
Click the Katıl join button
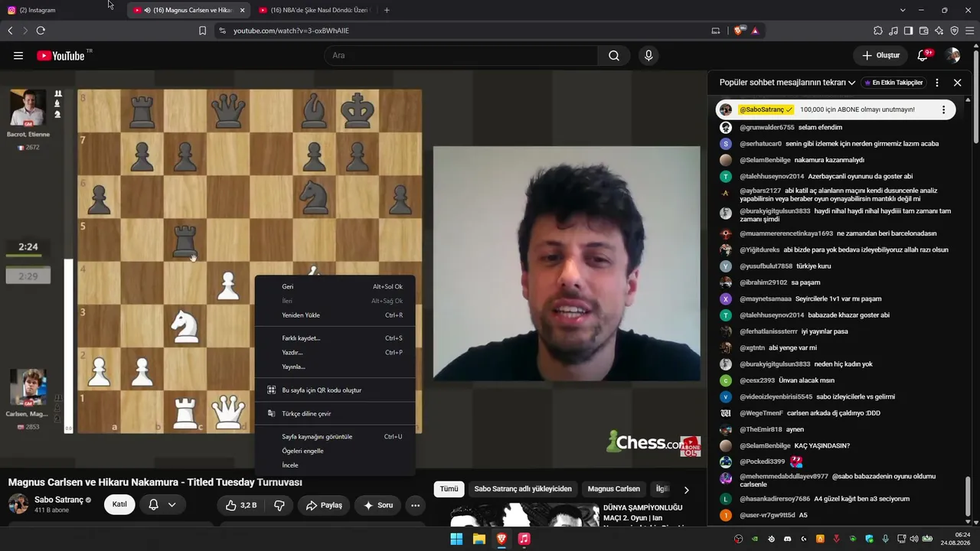point(120,504)
